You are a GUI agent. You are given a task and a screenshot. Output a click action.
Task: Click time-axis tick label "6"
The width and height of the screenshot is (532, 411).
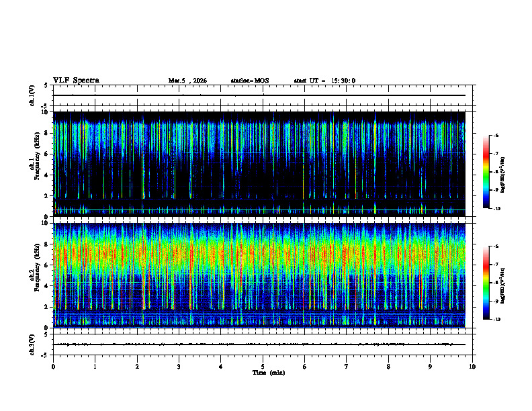click(305, 367)
